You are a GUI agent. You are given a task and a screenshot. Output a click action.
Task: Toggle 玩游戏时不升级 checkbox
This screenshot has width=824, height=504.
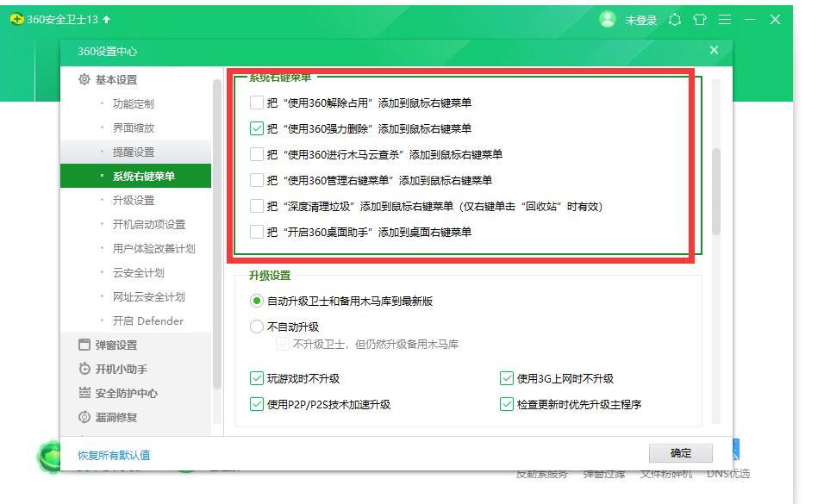click(x=257, y=378)
